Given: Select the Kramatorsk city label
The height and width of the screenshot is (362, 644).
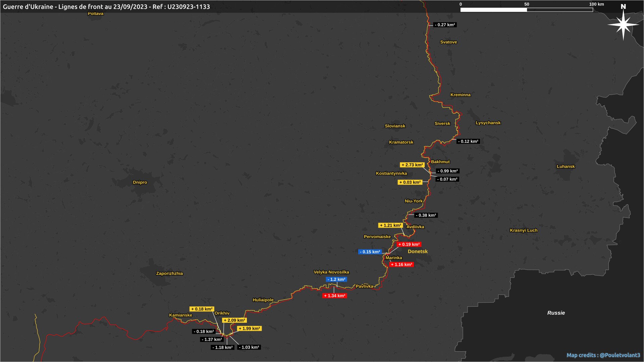Looking at the screenshot, I should click(401, 142).
